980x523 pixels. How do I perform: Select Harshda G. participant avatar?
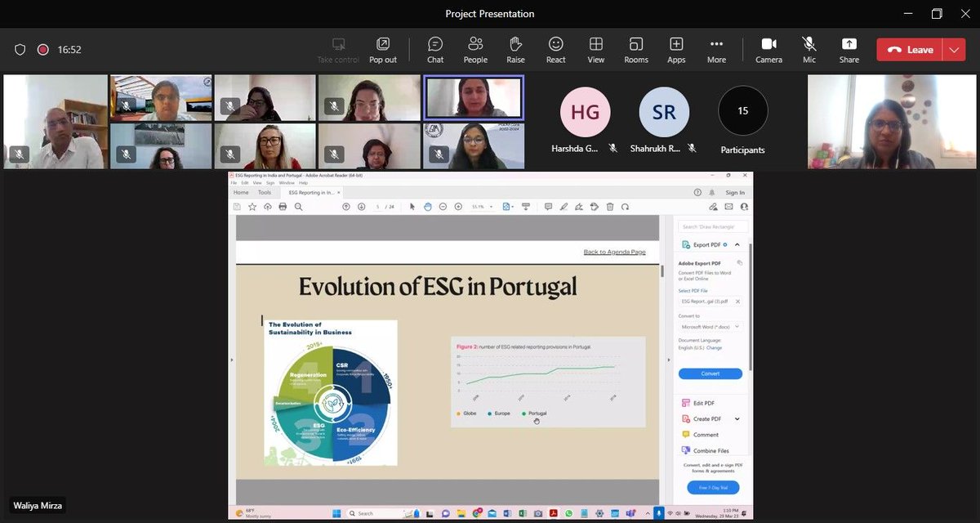pyautogui.click(x=585, y=111)
